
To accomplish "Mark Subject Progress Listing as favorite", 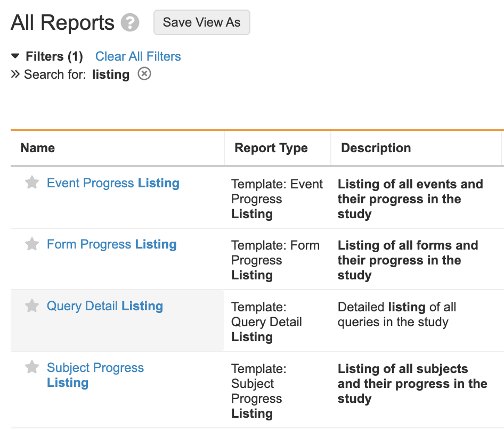I will (32, 367).
